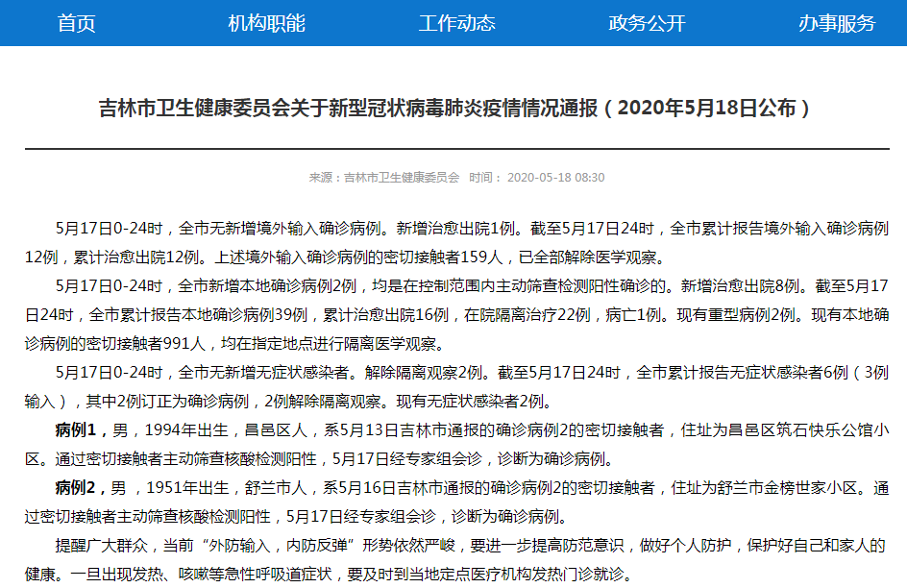Open the 政务公开 navigation item
Image resolution: width=907 pixels, height=588 pixels.
click(647, 23)
